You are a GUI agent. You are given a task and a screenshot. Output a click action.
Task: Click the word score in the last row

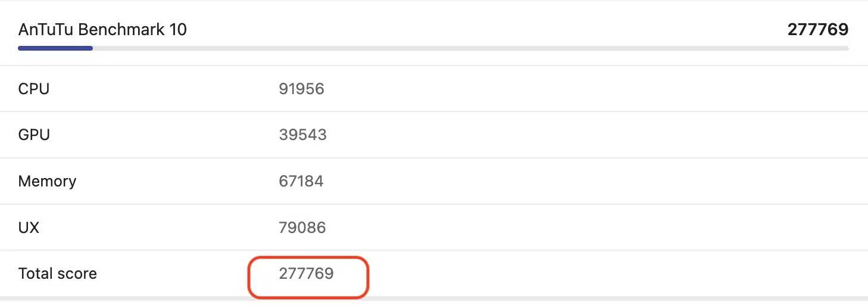[77, 274]
